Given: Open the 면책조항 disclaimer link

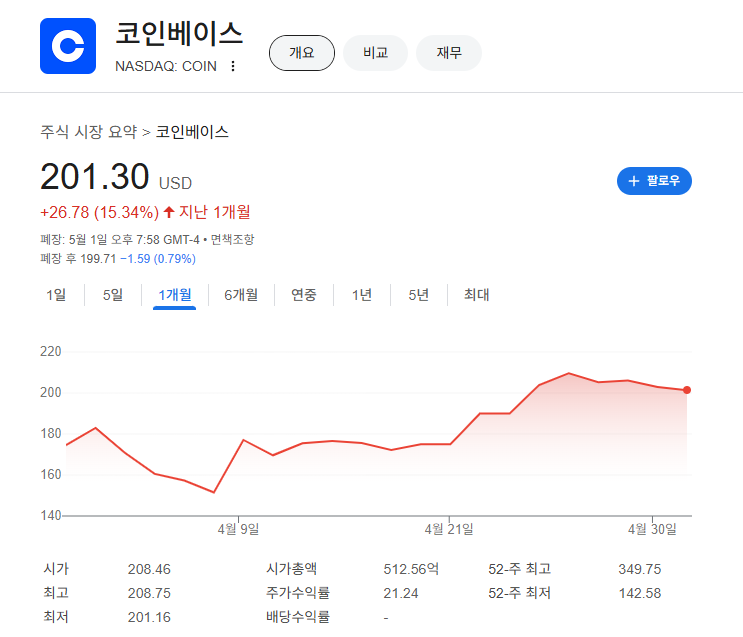Looking at the screenshot, I should coord(232,239).
